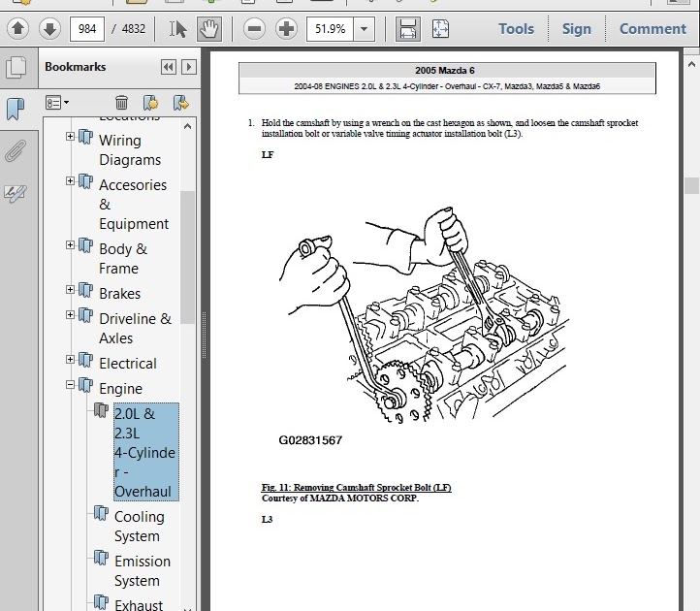
Task: Zoom in with the plus button
Action: (286, 29)
